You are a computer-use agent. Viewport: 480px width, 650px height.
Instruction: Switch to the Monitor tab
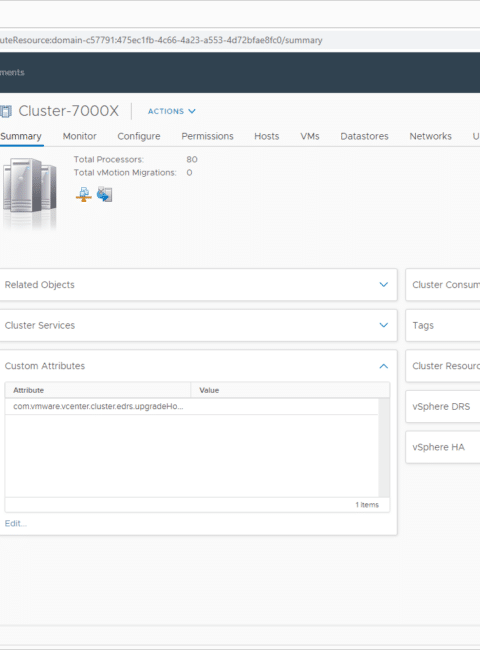[x=80, y=136]
